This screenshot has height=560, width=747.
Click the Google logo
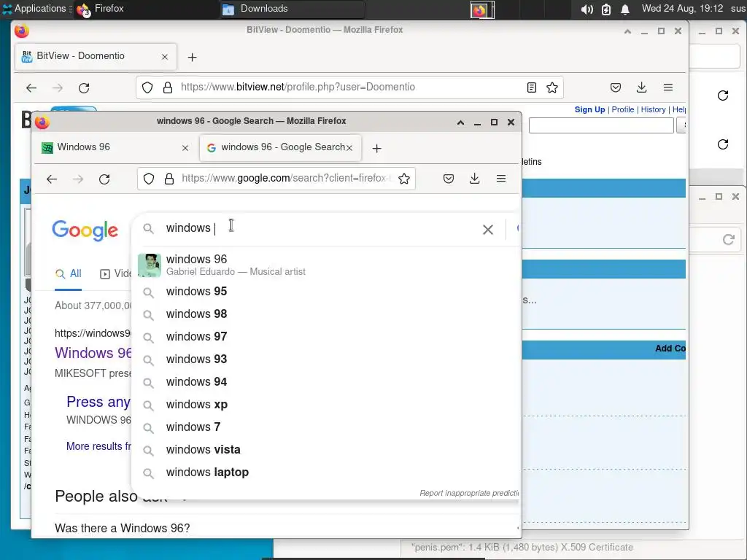click(85, 230)
